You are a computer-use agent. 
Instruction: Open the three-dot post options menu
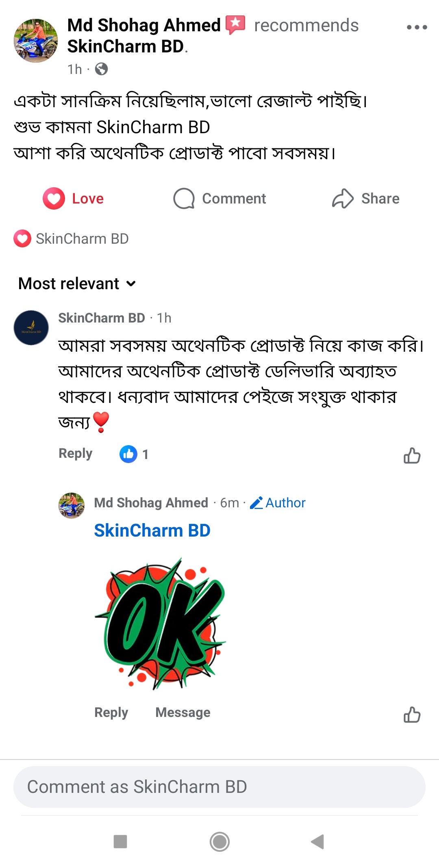point(417,27)
